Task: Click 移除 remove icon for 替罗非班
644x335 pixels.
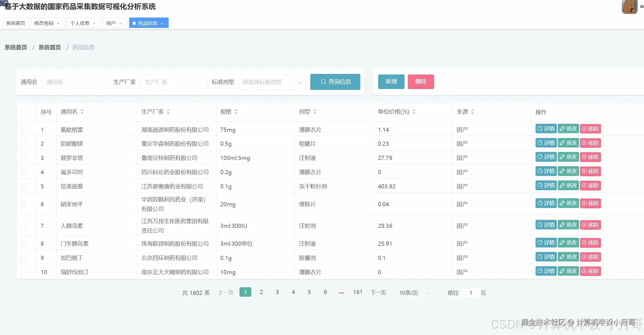Action: tap(590, 157)
